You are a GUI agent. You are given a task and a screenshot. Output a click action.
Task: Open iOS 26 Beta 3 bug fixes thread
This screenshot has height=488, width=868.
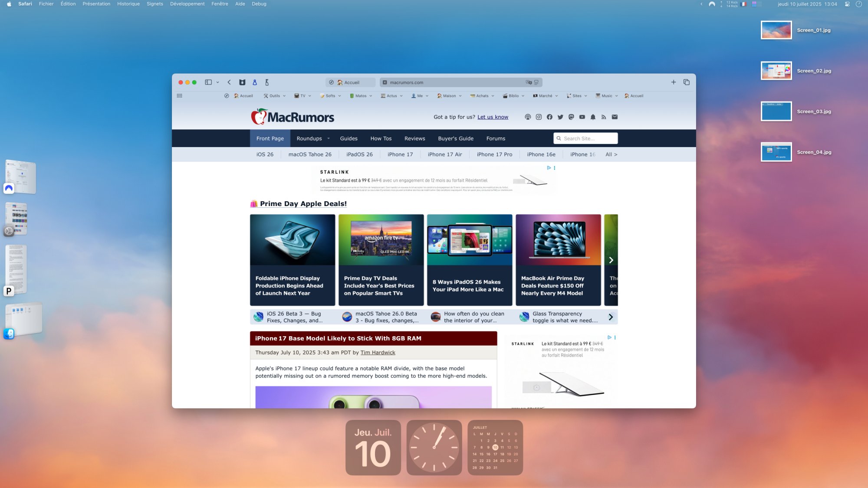pos(294,317)
